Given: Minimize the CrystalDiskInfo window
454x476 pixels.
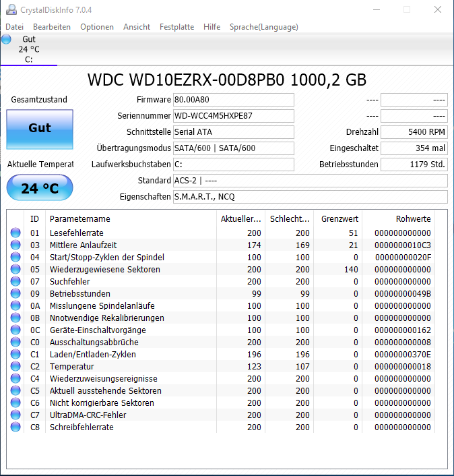Looking at the screenshot, I should point(377,9).
